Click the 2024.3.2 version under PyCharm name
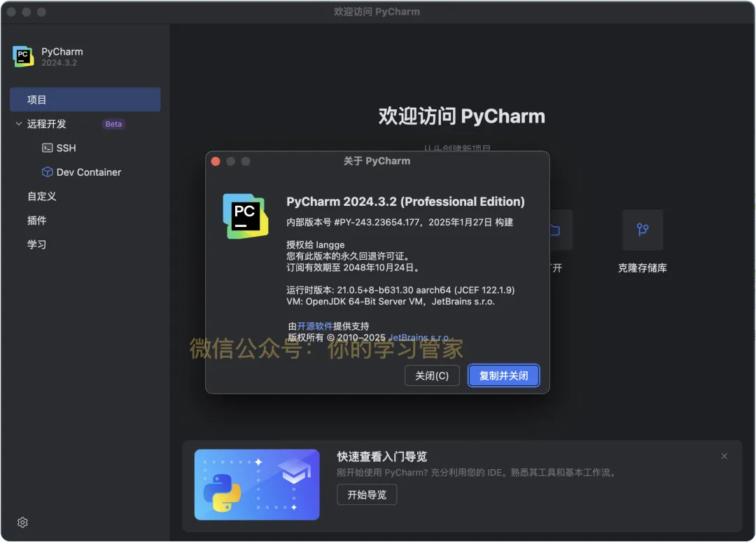Image resolution: width=756 pixels, height=542 pixels. (x=59, y=63)
